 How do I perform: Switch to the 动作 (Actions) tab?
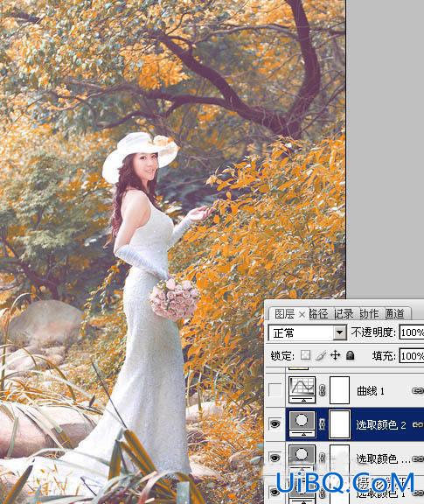(369, 314)
